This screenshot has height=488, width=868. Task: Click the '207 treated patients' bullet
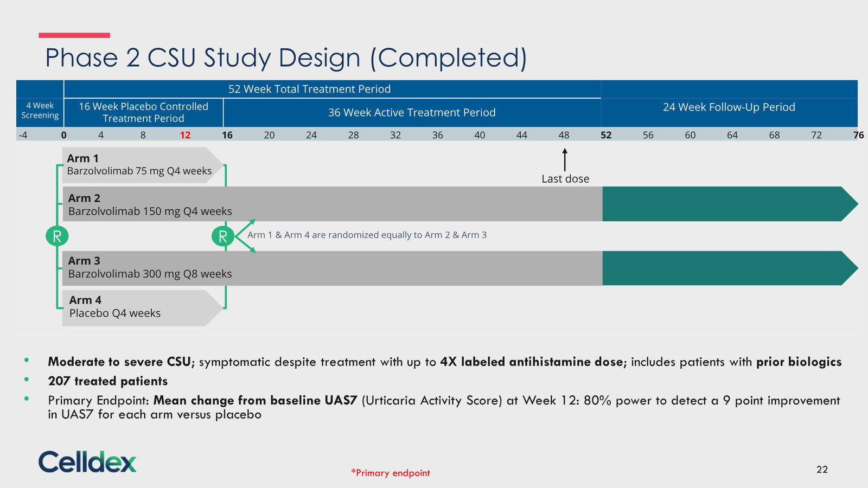(x=107, y=381)
